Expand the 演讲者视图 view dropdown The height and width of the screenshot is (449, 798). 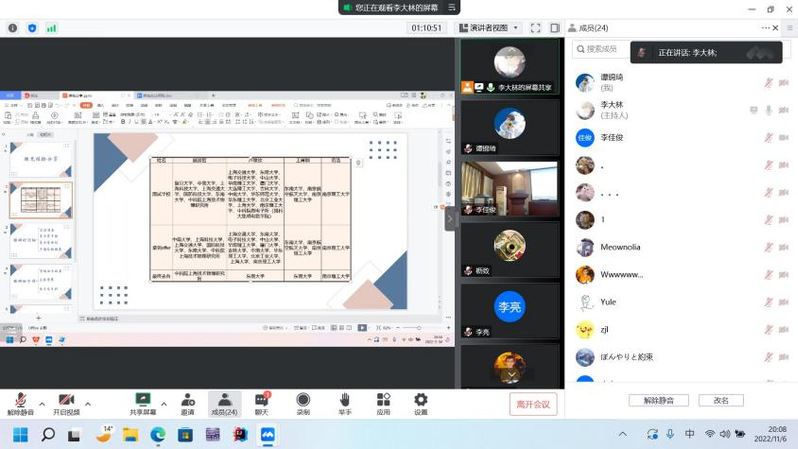point(487,28)
